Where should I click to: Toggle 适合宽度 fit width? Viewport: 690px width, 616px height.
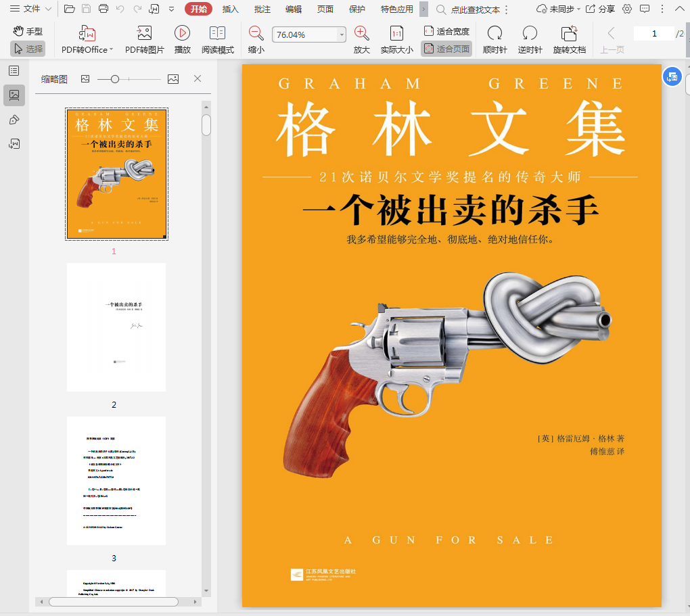(x=446, y=31)
